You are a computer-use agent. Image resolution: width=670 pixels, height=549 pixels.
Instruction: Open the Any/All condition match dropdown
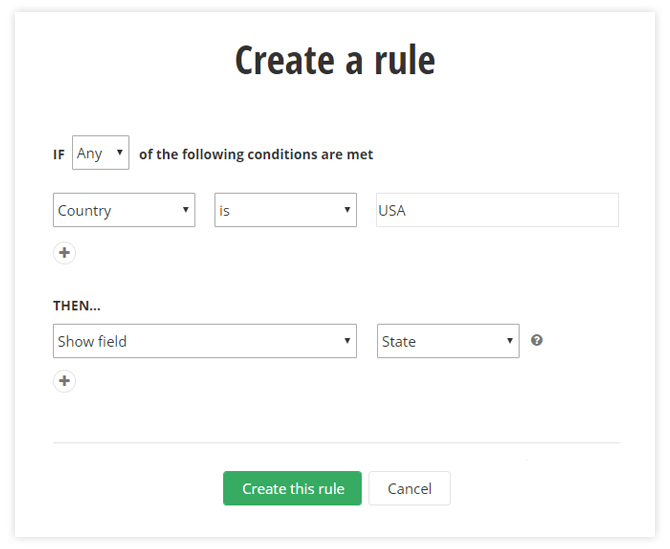(100, 154)
